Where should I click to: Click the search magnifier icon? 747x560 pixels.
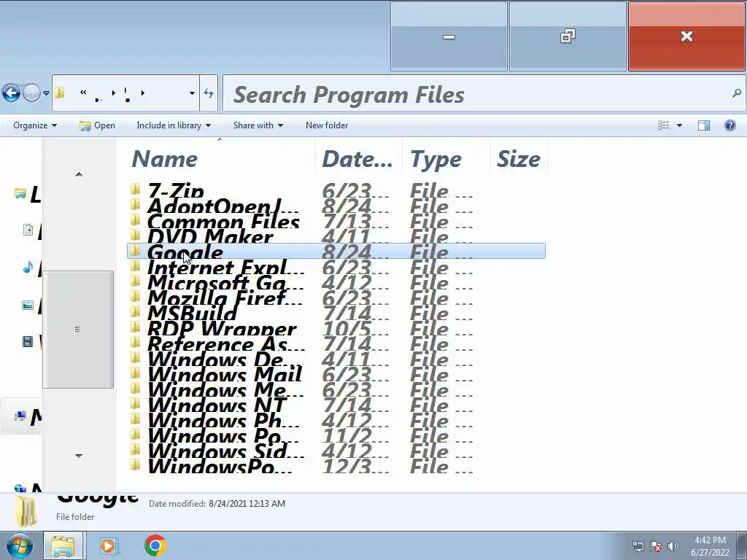point(737,93)
